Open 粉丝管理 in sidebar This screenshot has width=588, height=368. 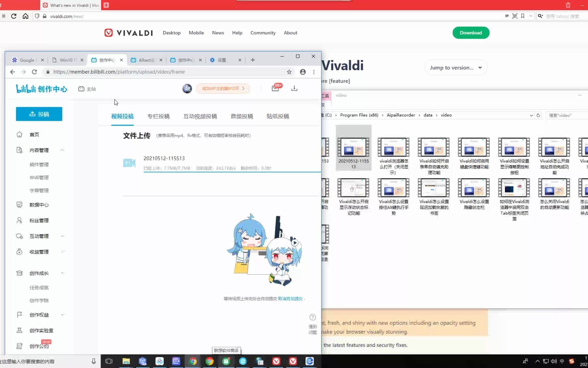[x=39, y=220]
